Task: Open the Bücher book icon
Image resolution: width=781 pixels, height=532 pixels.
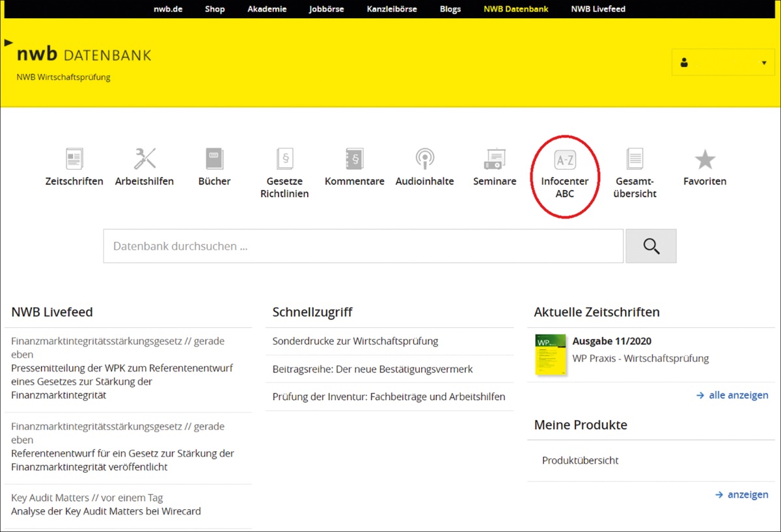Action: tap(214, 159)
